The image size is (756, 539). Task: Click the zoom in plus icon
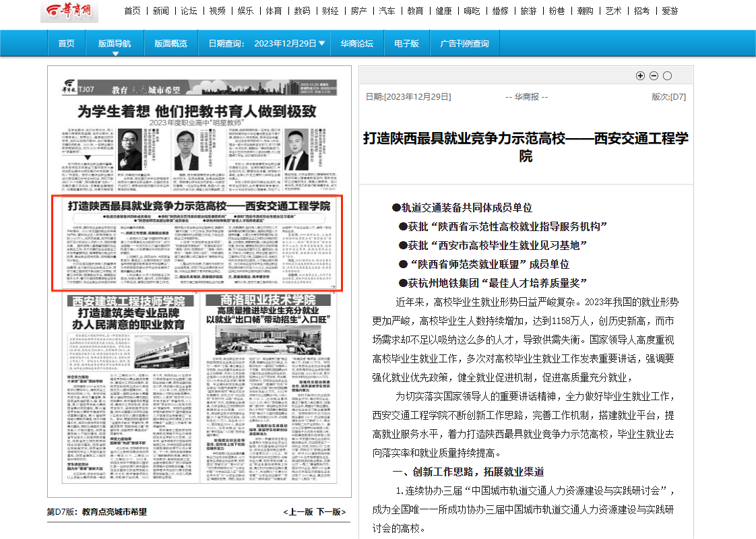(x=640, y=76)
